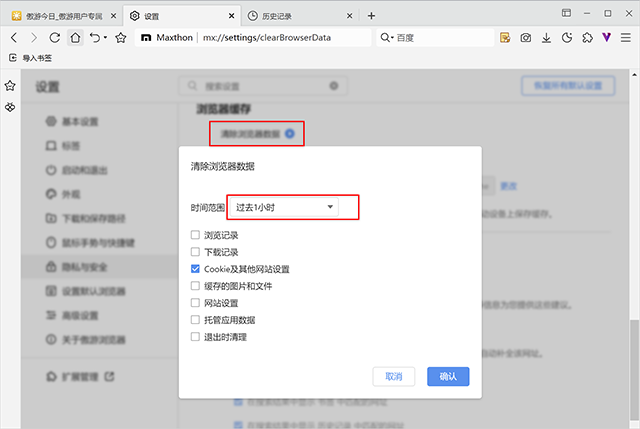Close the 设置 tab
640x429 pixels.
click(x=231, y=16)
